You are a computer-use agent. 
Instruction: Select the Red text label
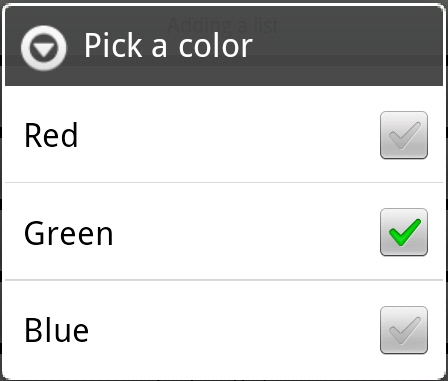pos(51,135)
